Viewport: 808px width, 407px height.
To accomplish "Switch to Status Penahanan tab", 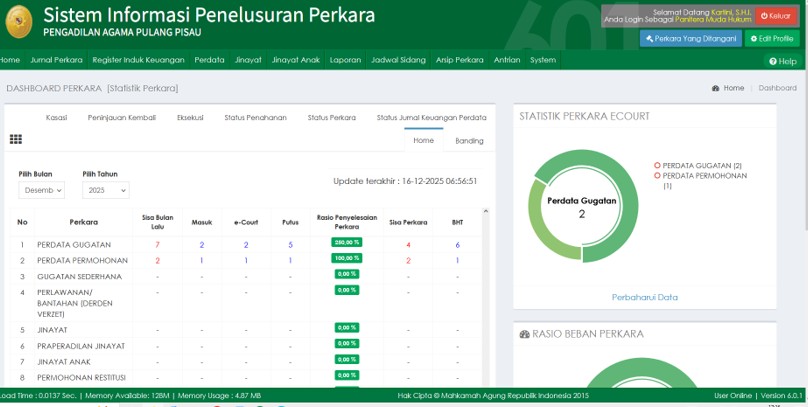I will (256, 117).
